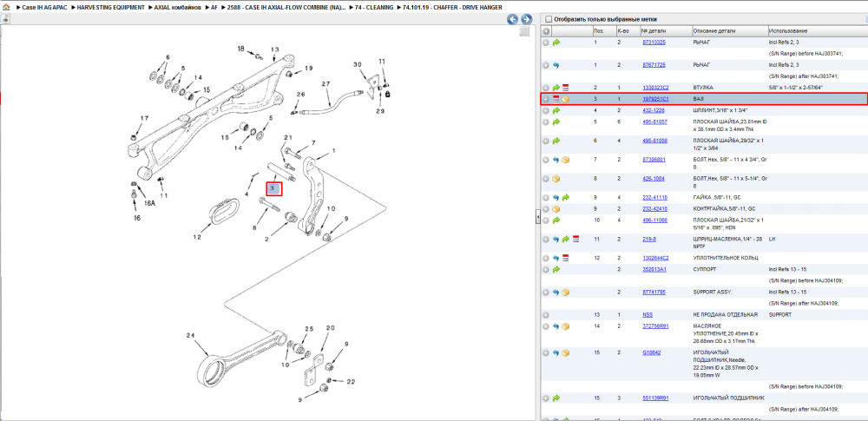Screen dimensions: 868x421
Task: Open breadcrumb 'HARVESTING EQUIPMENT'
Action: [111, 8]
